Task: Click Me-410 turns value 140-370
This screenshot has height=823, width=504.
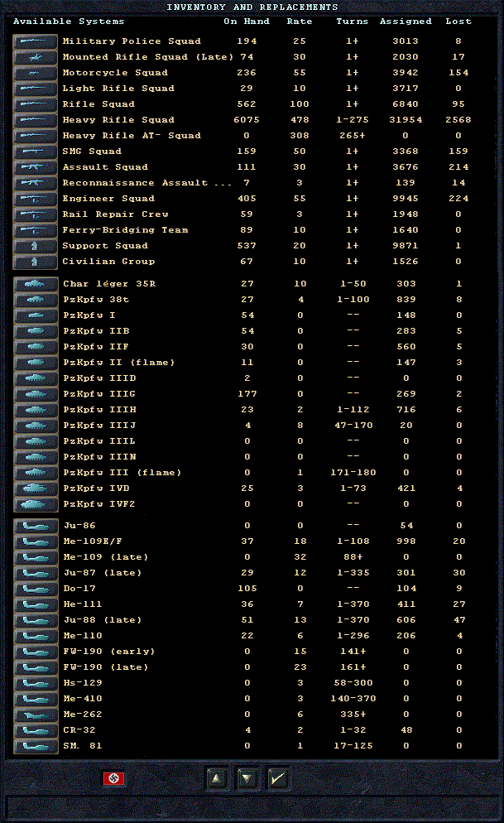Action: click(x=353, y=699)
